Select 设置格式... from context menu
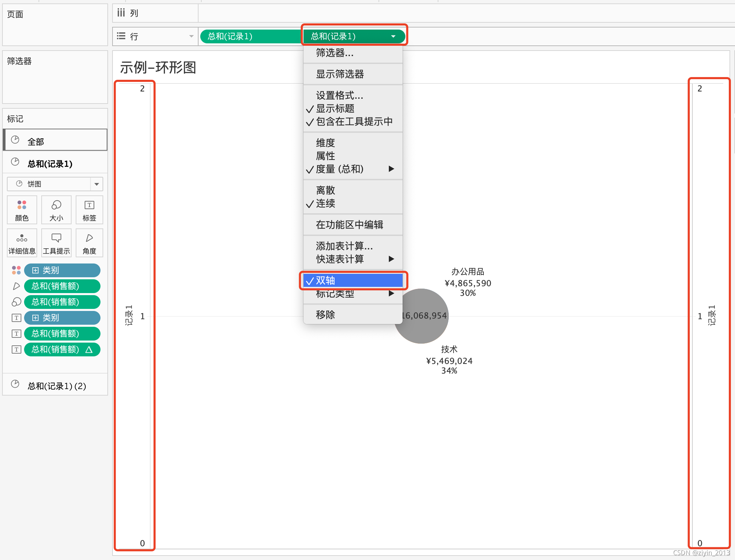 (x=339, y=95)
